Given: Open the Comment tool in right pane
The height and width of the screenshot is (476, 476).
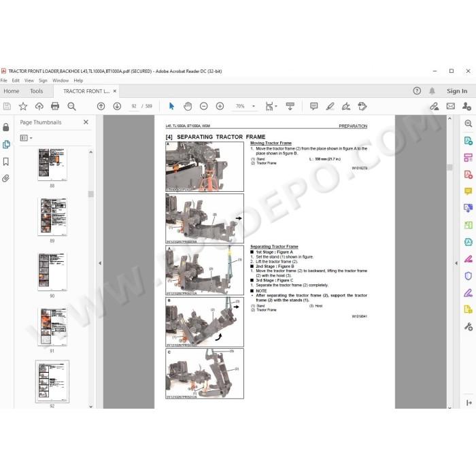Looking at the screenshot, I should (469, 191).
